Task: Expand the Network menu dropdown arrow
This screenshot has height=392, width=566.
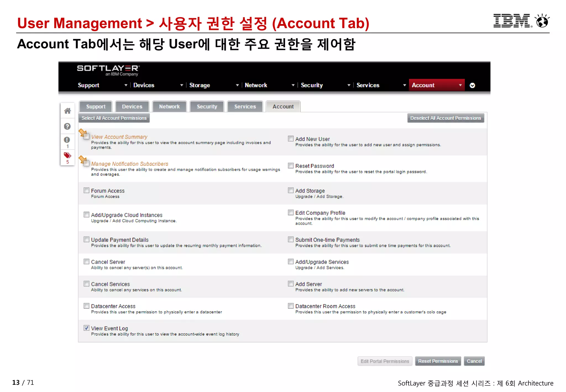Action: pyautogui.click(x=293, y=85)
